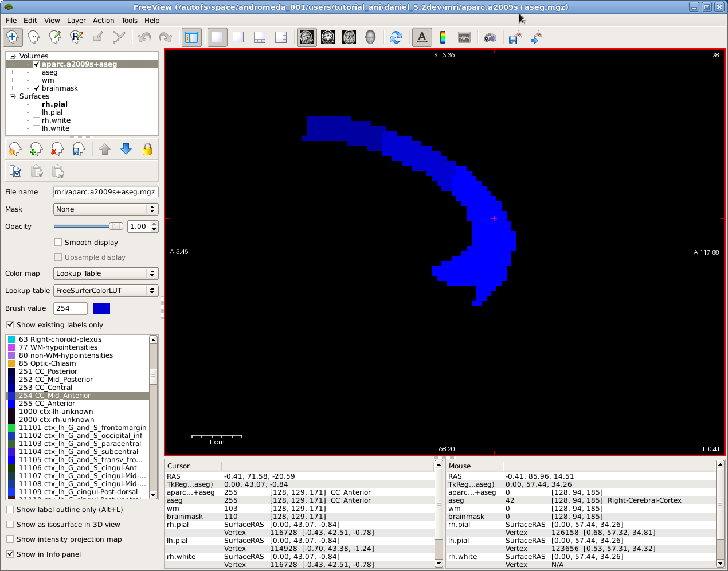Check the aseg volume checkbox
Screen dimensions: 728x571
[37, 72]
